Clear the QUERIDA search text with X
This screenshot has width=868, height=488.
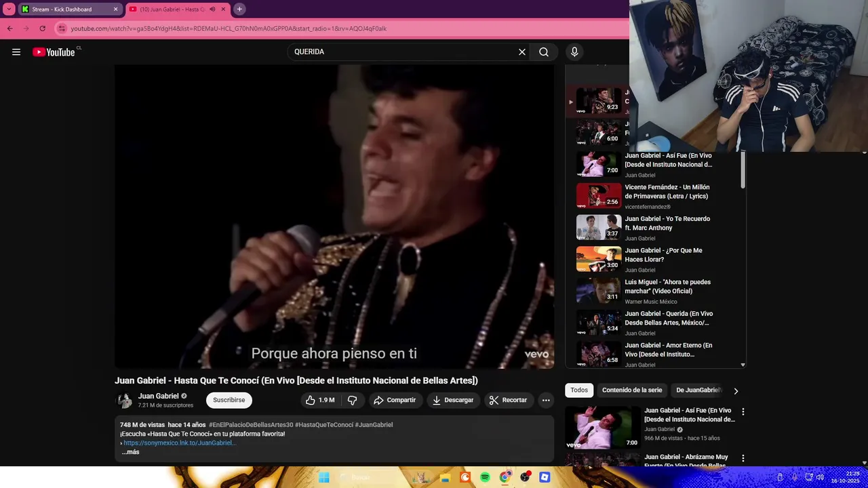click(522, 52)
